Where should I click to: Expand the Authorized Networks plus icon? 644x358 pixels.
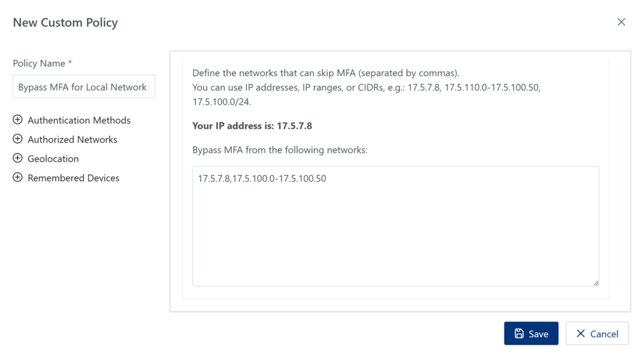coord(18,139)
